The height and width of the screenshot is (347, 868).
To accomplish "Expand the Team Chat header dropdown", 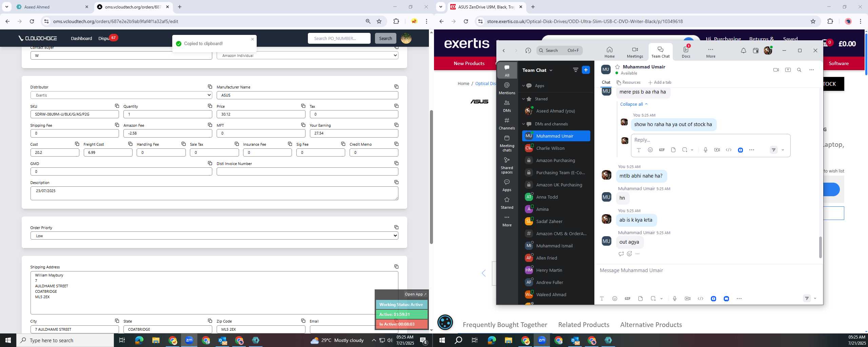I will click(551, 70).
